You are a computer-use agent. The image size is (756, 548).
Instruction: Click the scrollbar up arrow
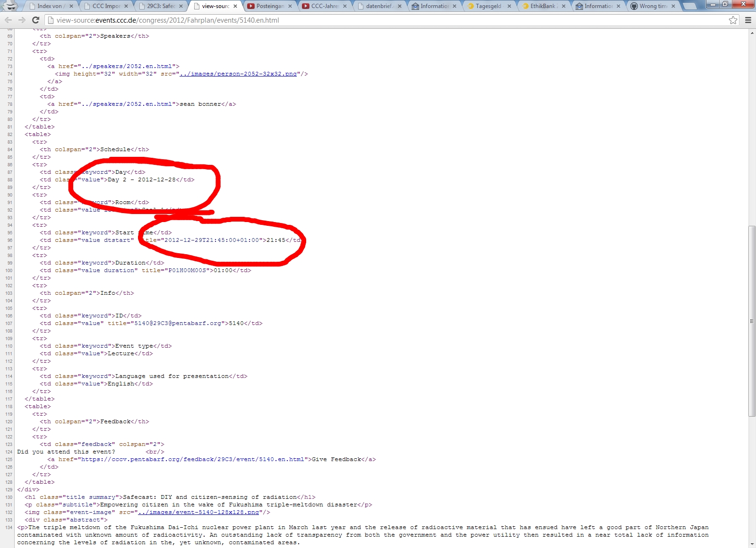752,33
